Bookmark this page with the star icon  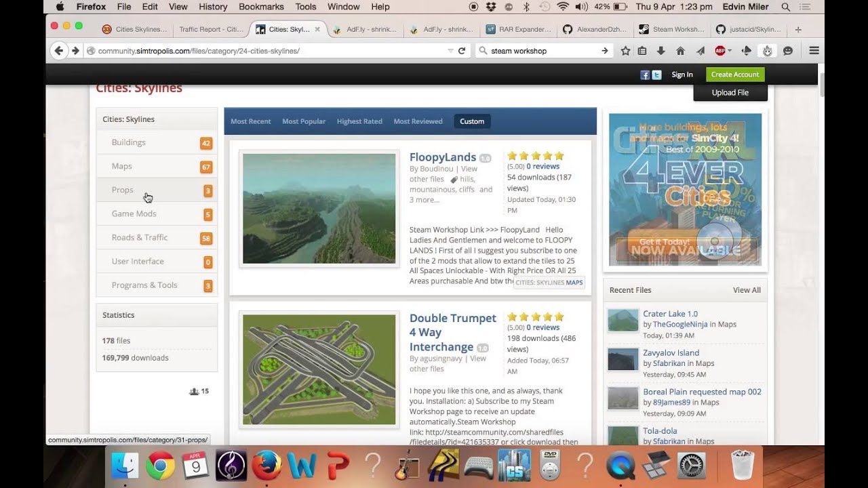coord(625,51)
